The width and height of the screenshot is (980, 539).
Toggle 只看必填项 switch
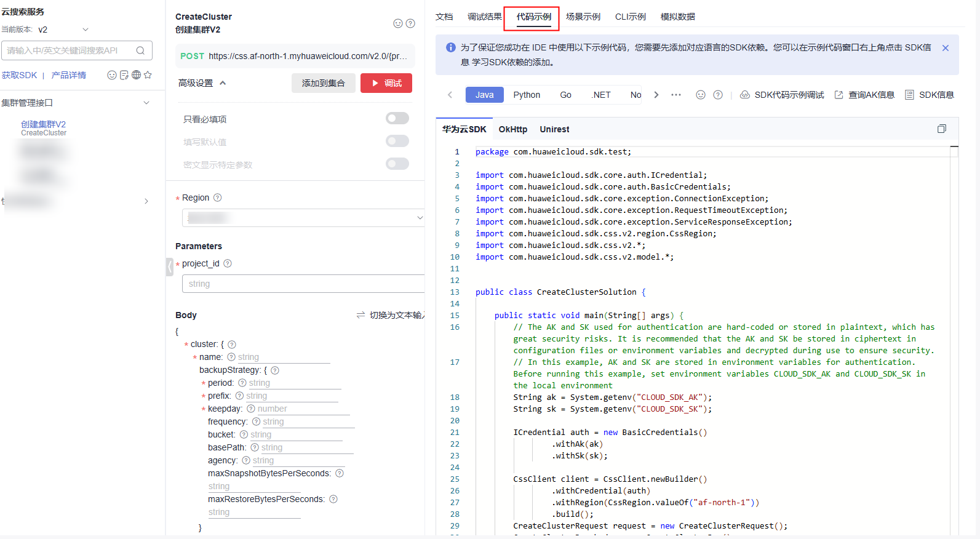click(397, 118)
